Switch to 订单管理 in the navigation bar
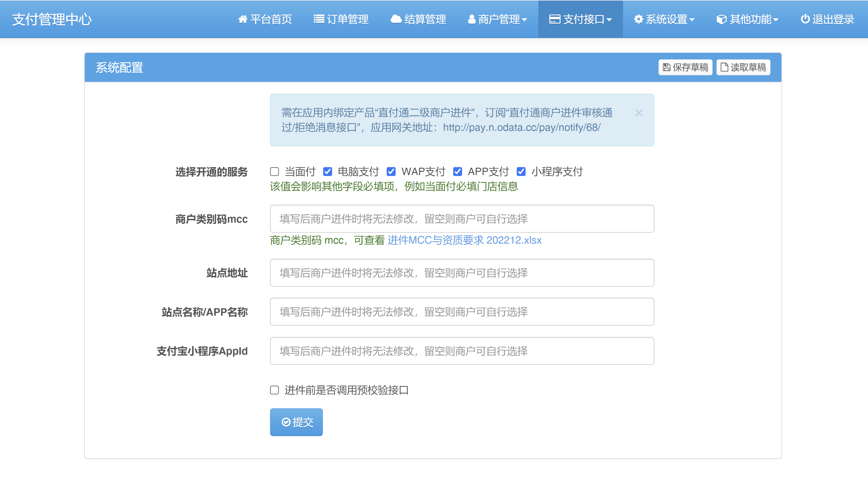The width and height of the screenshot is (868, 504). [341, 19]
